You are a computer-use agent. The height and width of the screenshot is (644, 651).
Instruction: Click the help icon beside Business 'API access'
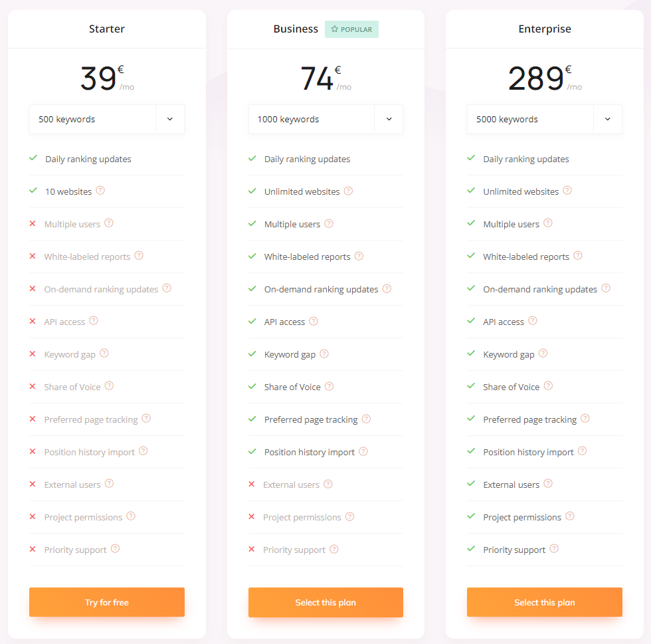[314, 321]
